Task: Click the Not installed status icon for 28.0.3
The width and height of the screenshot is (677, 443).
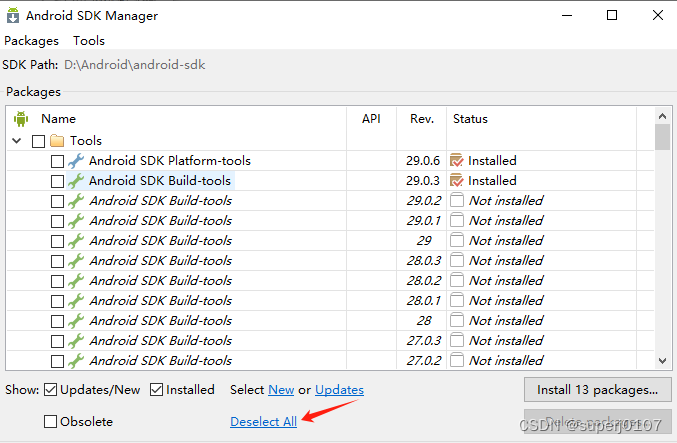Action: [457, 260]
